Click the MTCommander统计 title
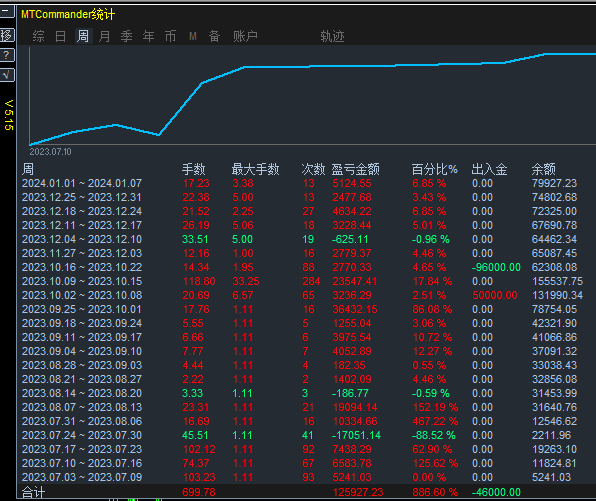The width and height of the screenshot is (596, 501). coord(68,14)
